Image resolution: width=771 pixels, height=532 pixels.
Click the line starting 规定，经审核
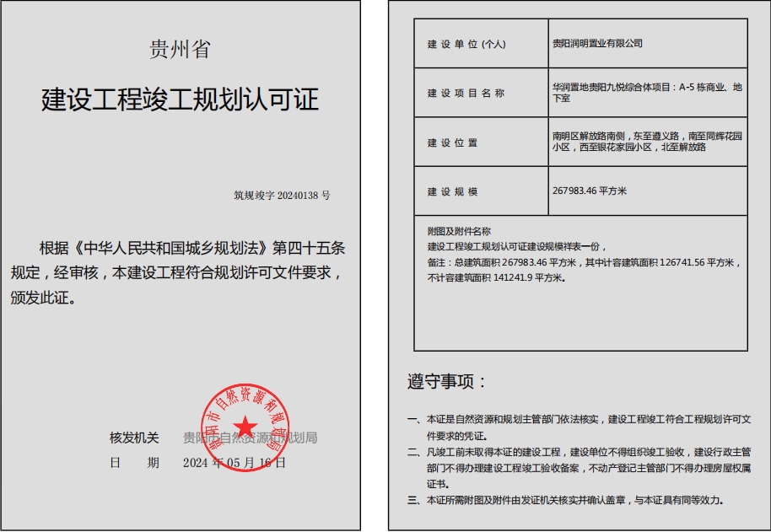click(176, 272)
